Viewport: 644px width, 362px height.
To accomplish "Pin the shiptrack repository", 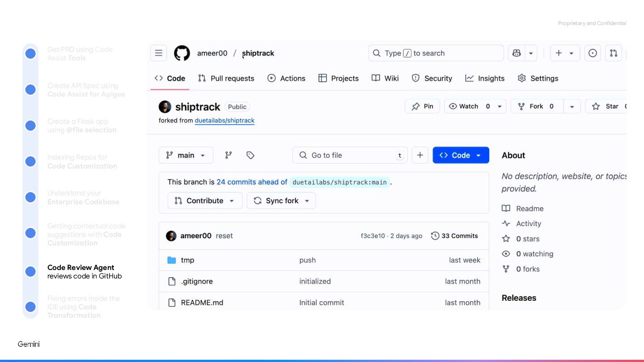I will pyautogui.click(x=423, y=106).
